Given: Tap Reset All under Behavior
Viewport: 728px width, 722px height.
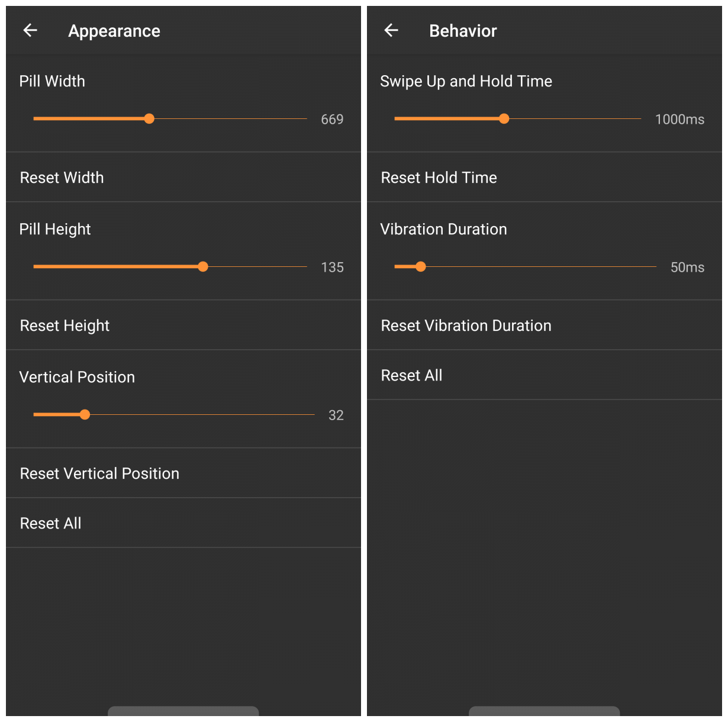Looking at the screenshot, I should pyautogui.click(x=545, y=375).
